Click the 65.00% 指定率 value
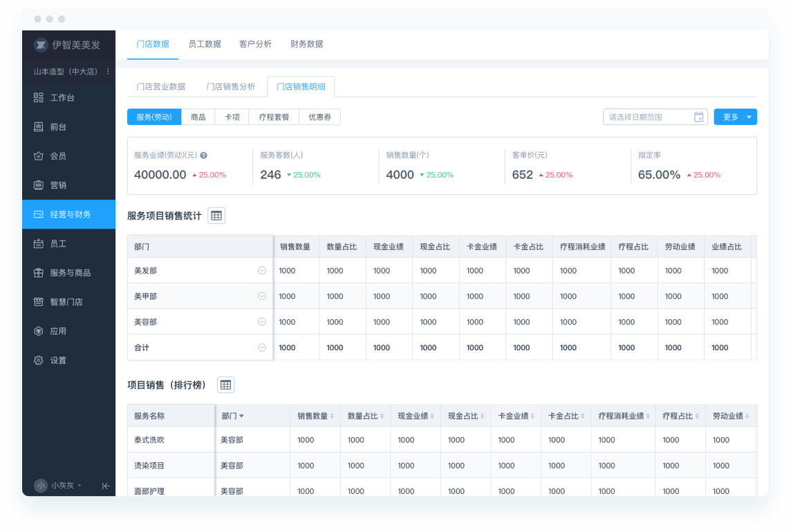The width and height of the screenshot is (791, 532). coord(660,175)
